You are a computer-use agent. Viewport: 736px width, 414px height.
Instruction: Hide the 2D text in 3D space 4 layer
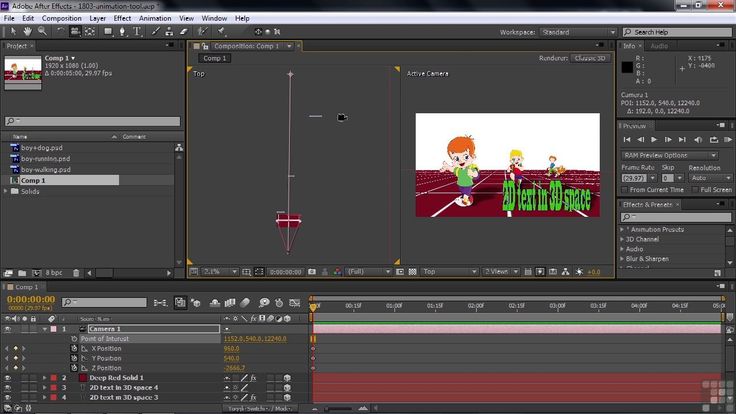tap(8, 388)
